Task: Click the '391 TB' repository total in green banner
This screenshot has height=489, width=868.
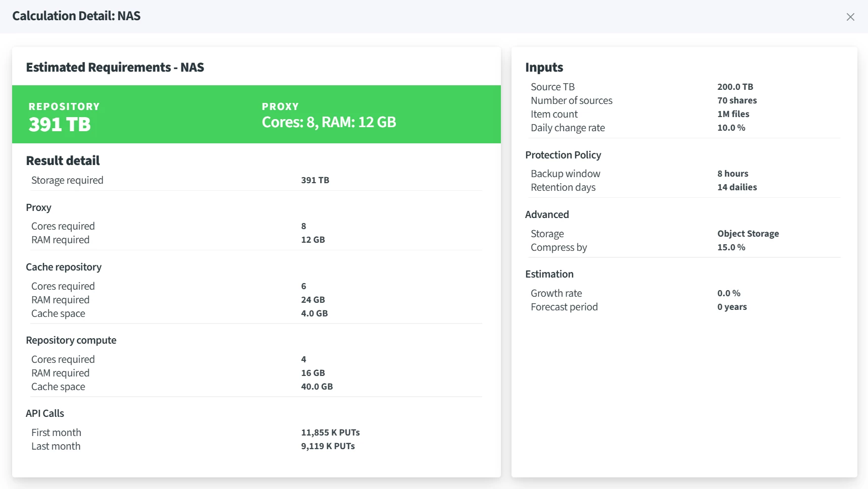Action: [60, 125]
